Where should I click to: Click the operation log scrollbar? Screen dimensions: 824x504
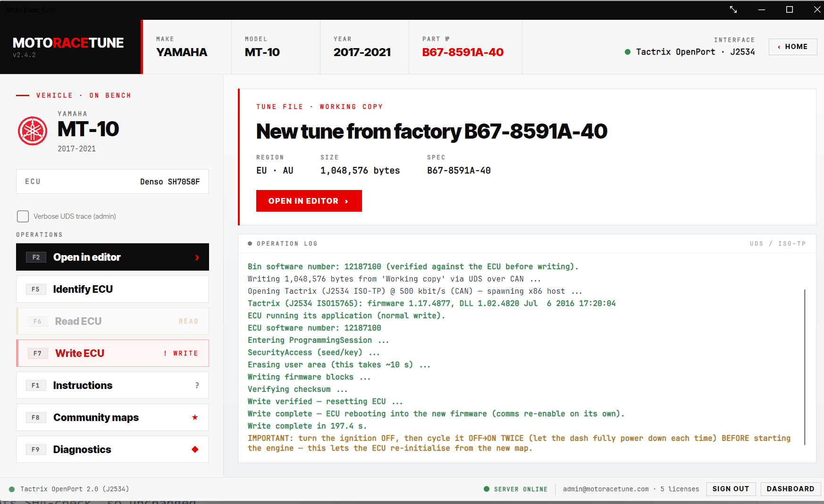[805, 367]
